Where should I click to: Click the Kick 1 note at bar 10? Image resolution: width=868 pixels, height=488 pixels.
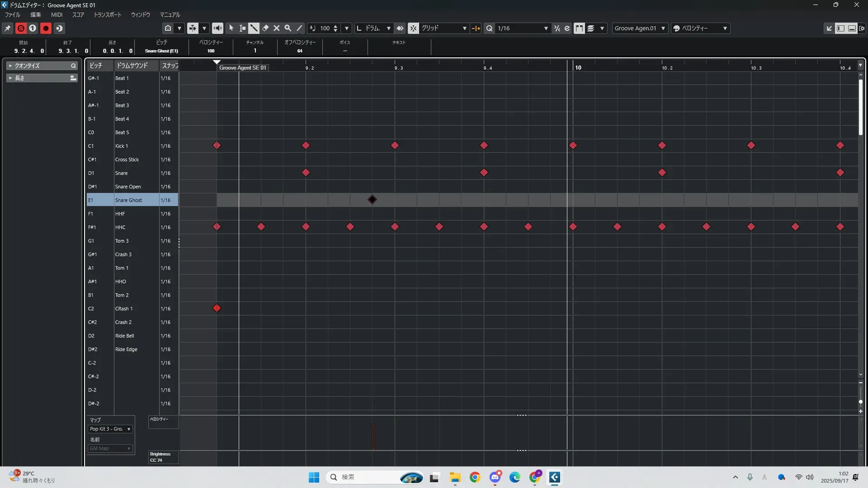click(573, 145)
